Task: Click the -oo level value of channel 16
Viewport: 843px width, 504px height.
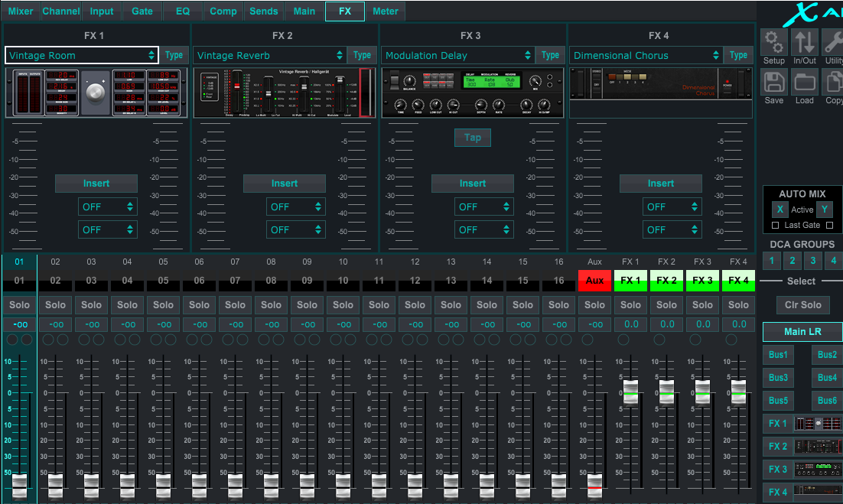Action: pos(559,324)
